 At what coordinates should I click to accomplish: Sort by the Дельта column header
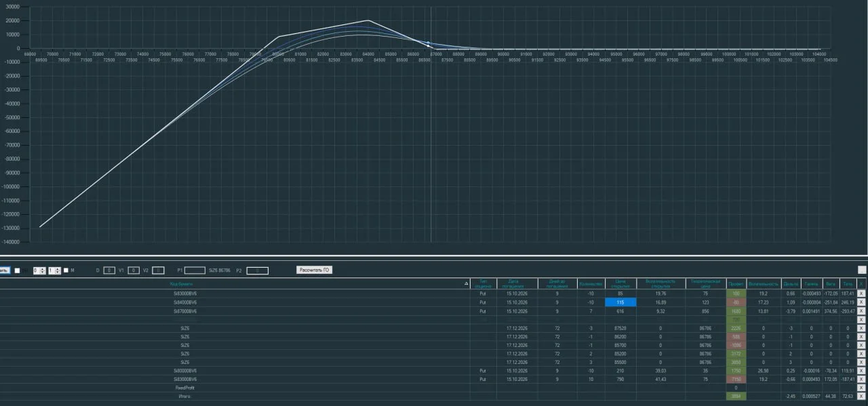[x=791, y=283]
